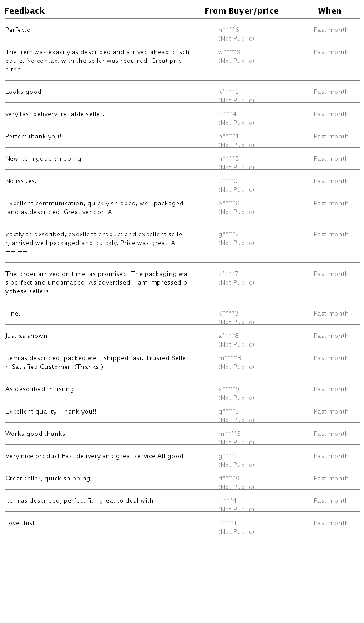Click buyer f****1 username
This screenshot has height=623, width=364.
[227, 523]
